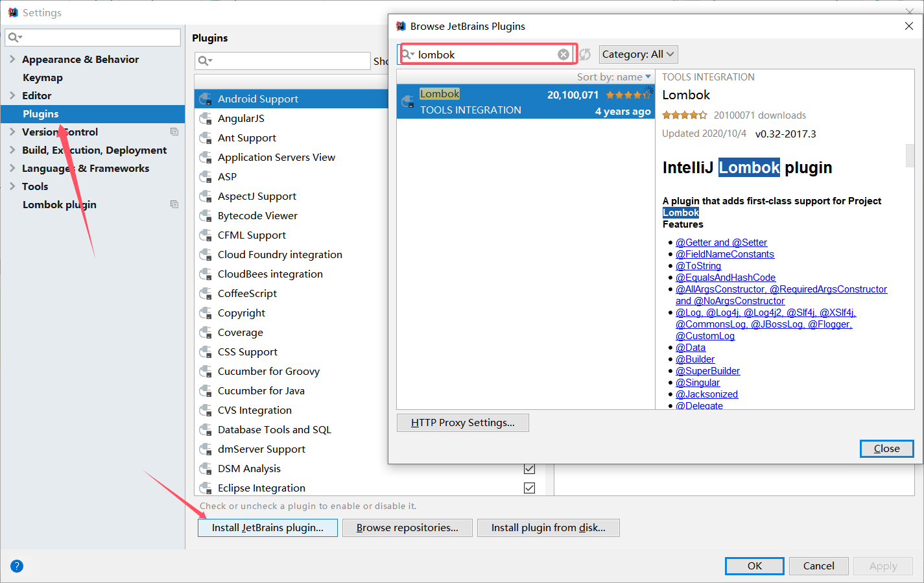Click the ASP plugin icon
Viewport: 924px width, 583px height.
206,177
